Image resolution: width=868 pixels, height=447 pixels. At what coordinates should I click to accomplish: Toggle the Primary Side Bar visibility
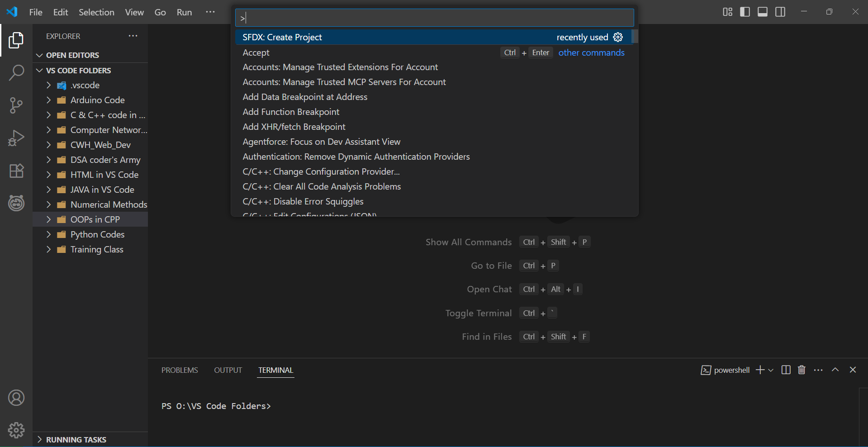pos(745,12)
